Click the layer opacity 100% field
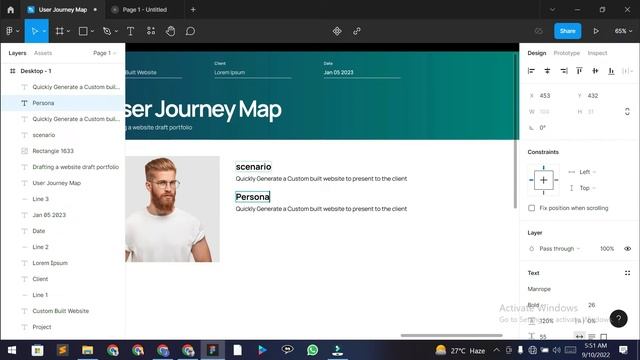The height and width of the screenshot is (360, 640). coord(607,249)
